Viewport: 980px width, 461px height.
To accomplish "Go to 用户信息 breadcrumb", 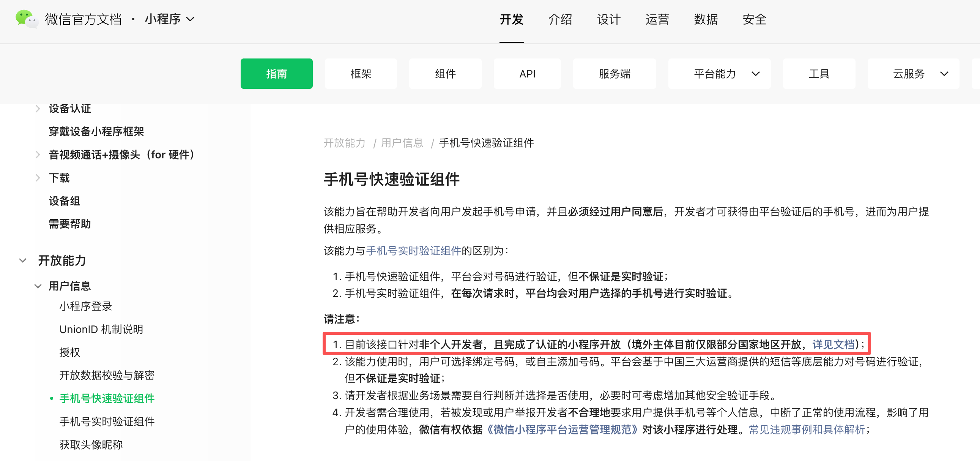I will click(x=402, y=143).
